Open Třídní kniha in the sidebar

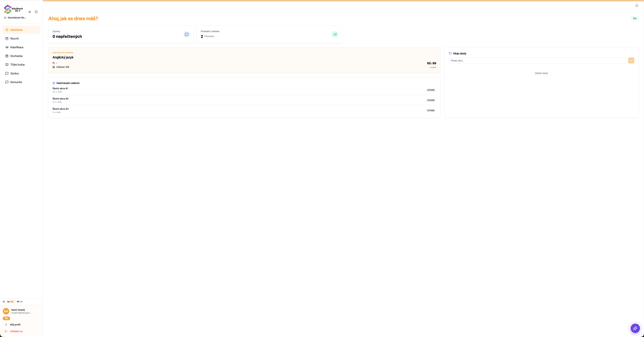[21, 65]
